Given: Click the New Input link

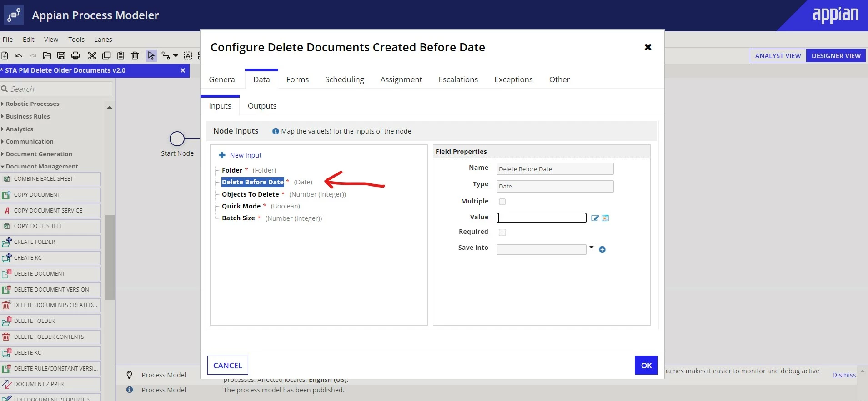Looking at the screenshot, I should (x=246, y=155).
